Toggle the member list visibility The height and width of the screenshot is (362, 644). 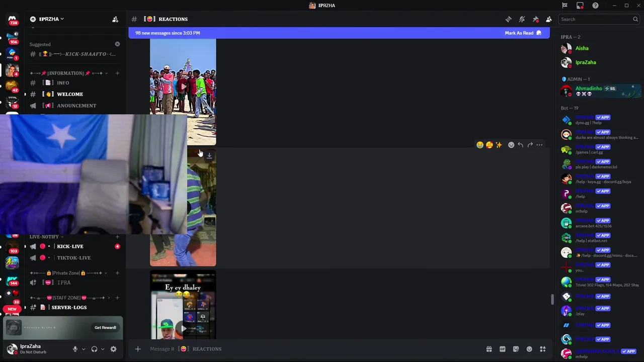(548, 19)
